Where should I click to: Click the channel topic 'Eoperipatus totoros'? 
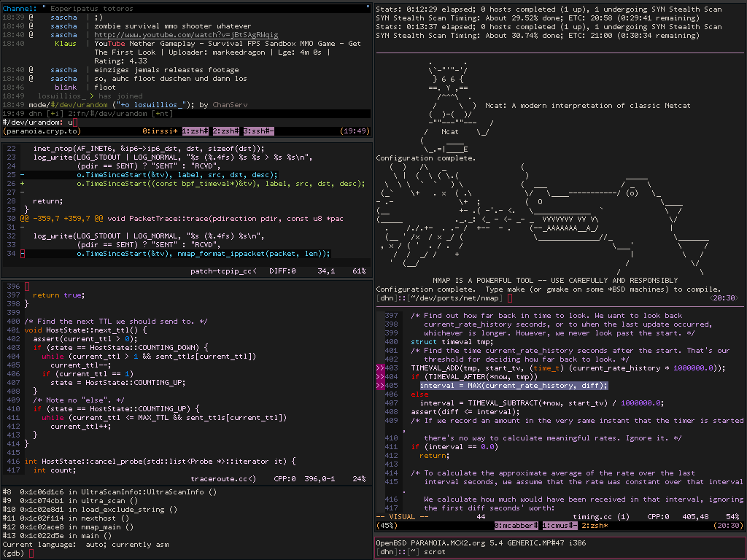pyautogui.click(x=92, y=9)
